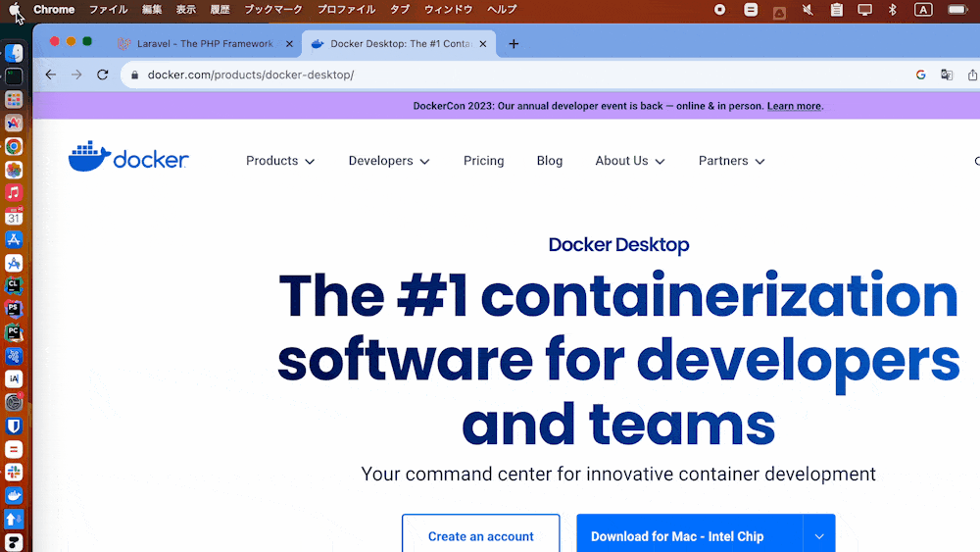Click the Google icon in address bar
Screen dimensions: 980x552
coord(920,75)
